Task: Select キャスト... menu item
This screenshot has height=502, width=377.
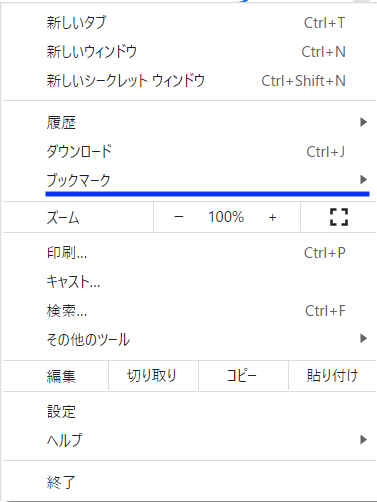Action: tap(189, 282)
